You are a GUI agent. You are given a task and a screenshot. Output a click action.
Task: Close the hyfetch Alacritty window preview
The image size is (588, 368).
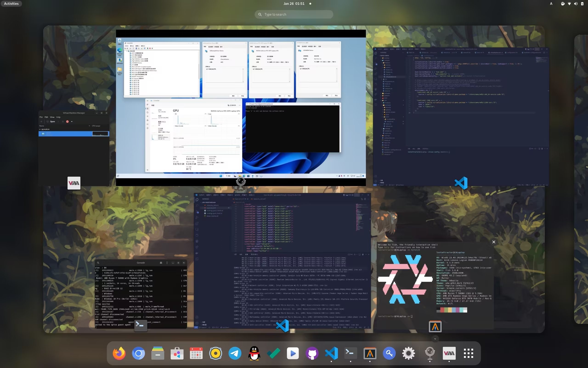[x=494, y=242]
